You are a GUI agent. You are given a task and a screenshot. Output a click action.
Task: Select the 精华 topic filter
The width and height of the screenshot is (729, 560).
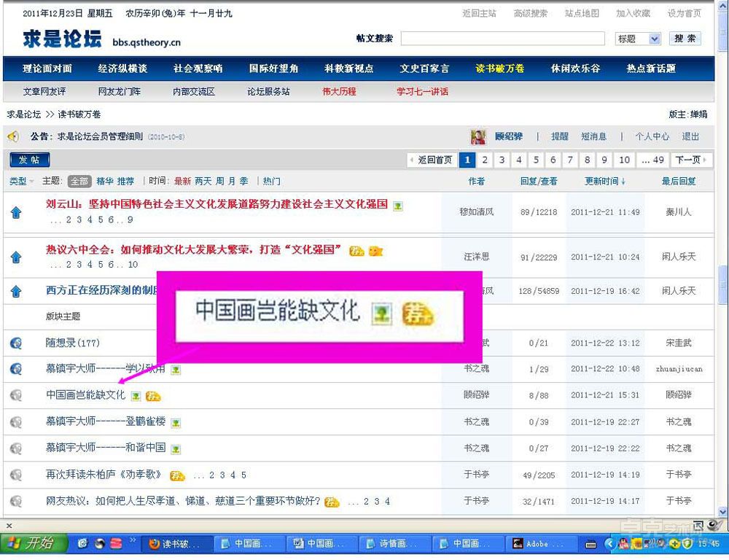tap(104, 182)
